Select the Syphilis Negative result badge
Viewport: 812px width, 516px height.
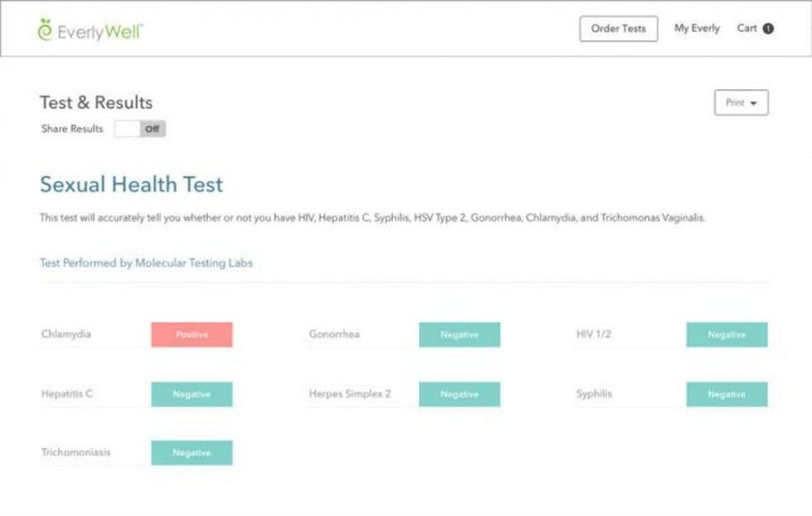[x=727, y=394]
